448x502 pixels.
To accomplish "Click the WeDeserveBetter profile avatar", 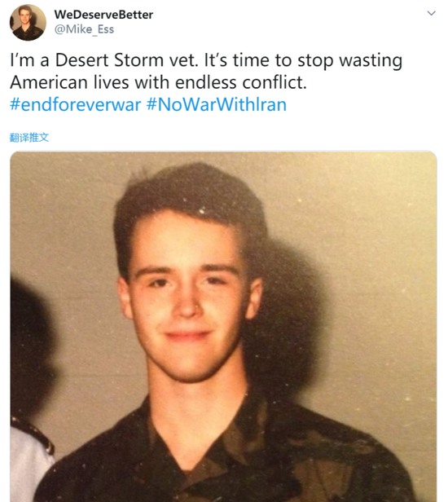I will 28,23.
